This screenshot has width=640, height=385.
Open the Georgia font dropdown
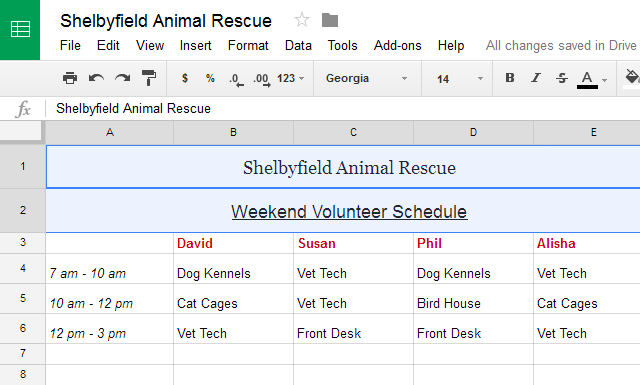[x=367, y=78]
